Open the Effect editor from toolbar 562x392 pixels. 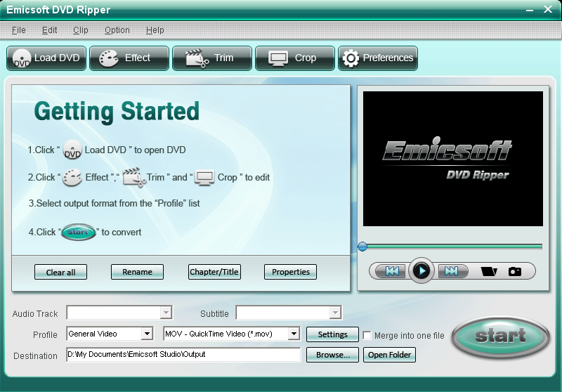tap(129, 58)
